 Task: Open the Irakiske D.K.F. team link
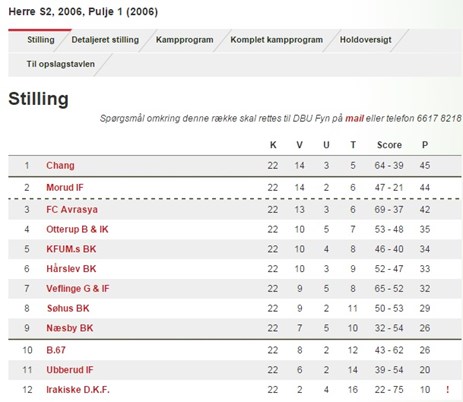coord(78,389)
